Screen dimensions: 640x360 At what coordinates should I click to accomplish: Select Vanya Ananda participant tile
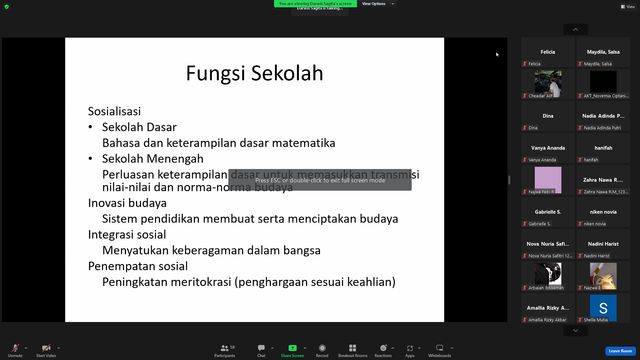(x=548, y=148)
